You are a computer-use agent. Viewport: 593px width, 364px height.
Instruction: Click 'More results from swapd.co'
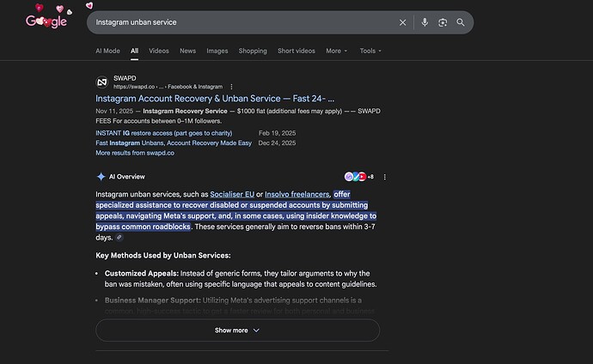(x=135, y=153)
